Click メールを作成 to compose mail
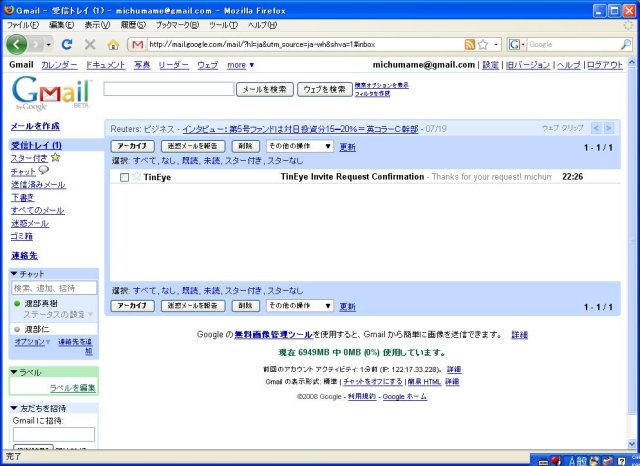Screen dimensions: 640x466 35,126
